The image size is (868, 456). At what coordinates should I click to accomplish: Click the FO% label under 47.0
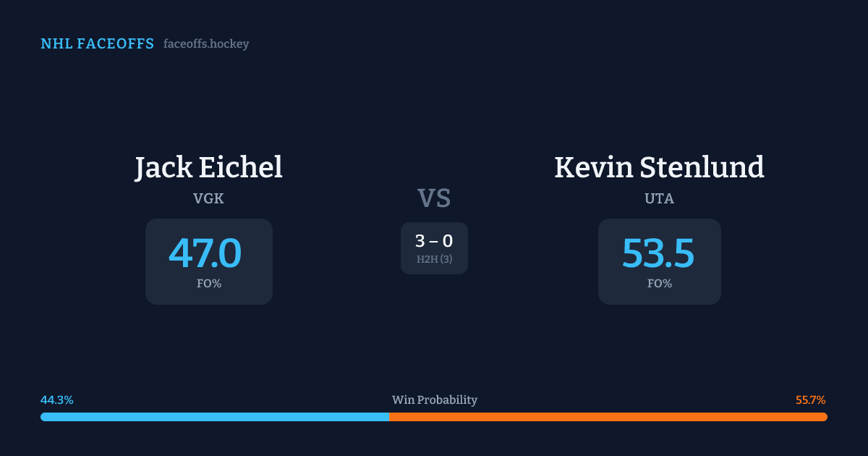pyautogui.click(x=209, y=284)
